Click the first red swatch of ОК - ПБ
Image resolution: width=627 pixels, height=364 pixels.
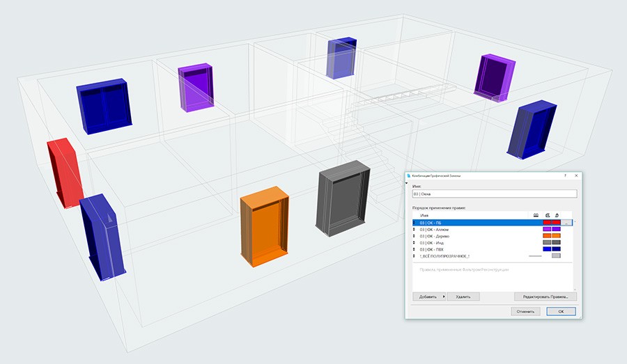click(547, 223)
